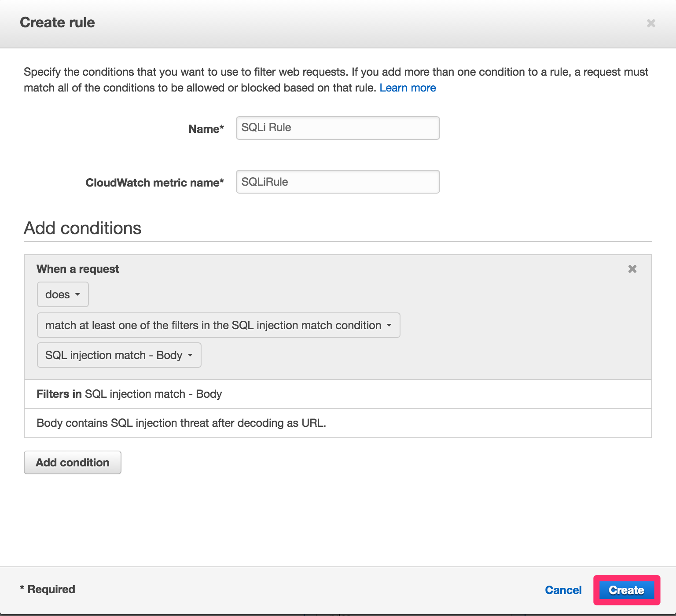This screenshot has width=676, height=616.
Task: Open the match type filter dropdown
Action: coord(219,325)
